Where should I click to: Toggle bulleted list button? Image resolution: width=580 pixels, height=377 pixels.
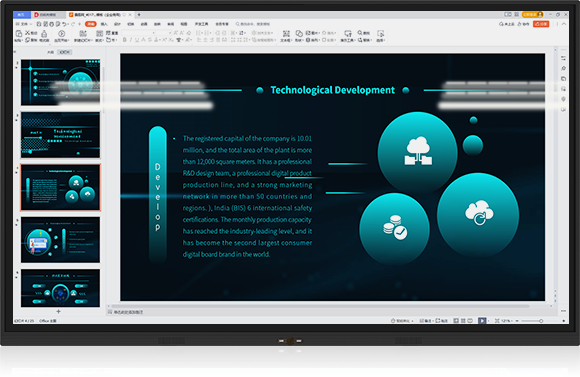199,33
